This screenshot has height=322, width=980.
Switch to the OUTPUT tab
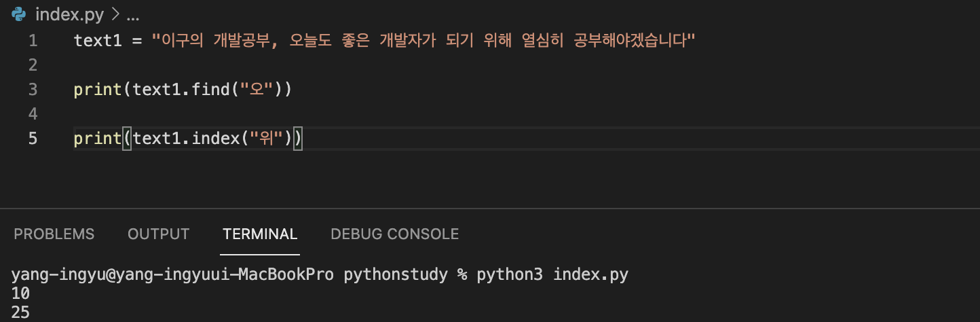[x=158, y=234]
